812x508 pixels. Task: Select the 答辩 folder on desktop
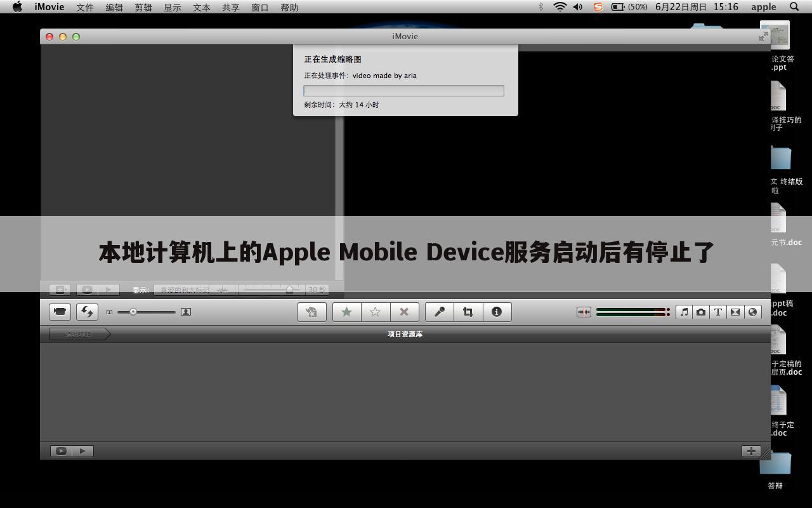pos(775,470)
